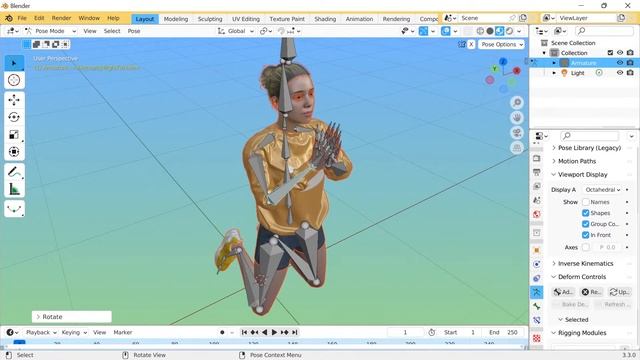Viewport: 640px width, 360px height.
Task: Open Physics properties tab icon
Action: (x=537, y=264)
